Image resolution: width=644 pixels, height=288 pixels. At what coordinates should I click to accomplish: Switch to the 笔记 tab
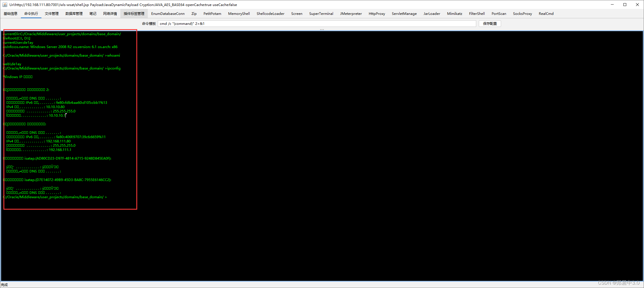[93, 14]
